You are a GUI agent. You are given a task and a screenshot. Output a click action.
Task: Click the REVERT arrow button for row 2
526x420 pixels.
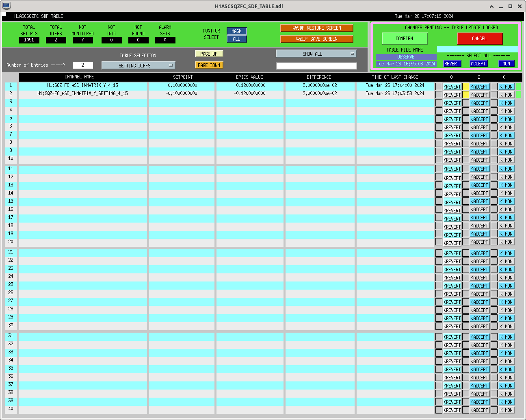452,95
